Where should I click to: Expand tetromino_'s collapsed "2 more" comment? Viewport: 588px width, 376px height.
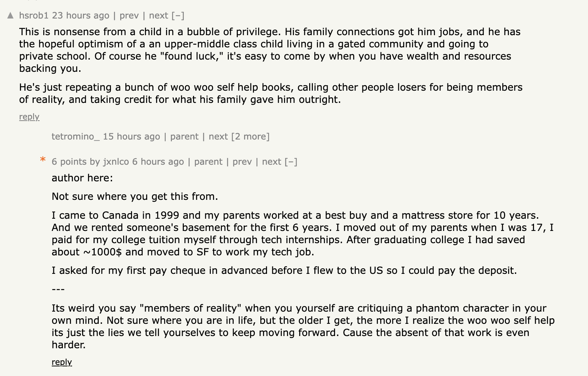tap(250, 137)
